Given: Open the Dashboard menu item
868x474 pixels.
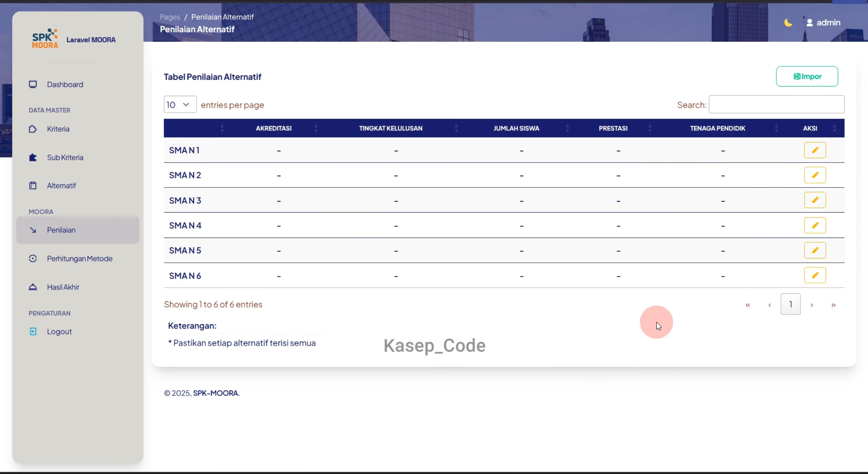Looking at the screenshot, I should coord(78,85).
